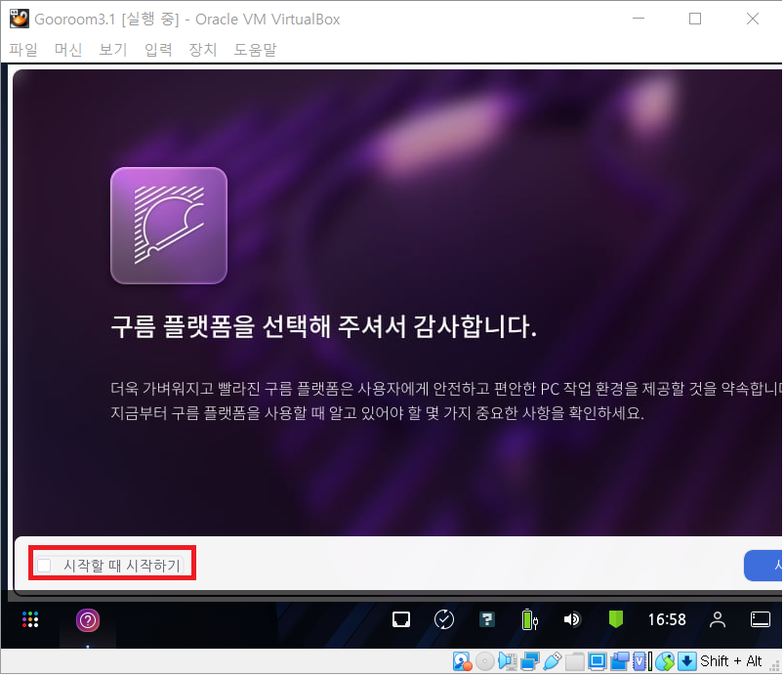This screenshot has width=784, height=676.
Task: Tick the 시작할 때 시작하기 checkbox
Action: 45,567
